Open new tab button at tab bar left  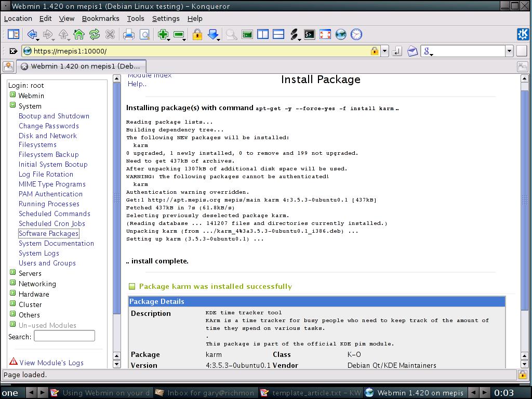(x=8, y=66)
